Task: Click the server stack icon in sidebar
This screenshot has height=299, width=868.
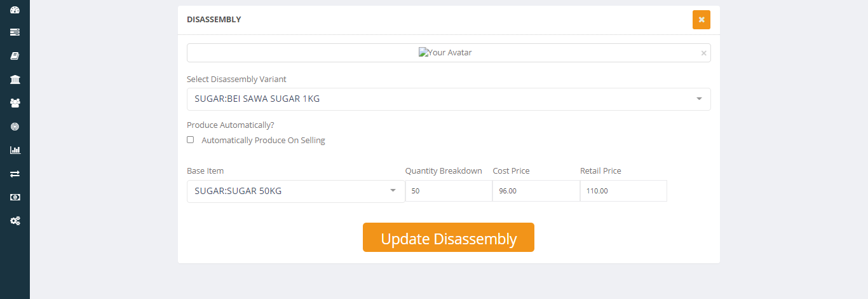Action: (15, 32)
